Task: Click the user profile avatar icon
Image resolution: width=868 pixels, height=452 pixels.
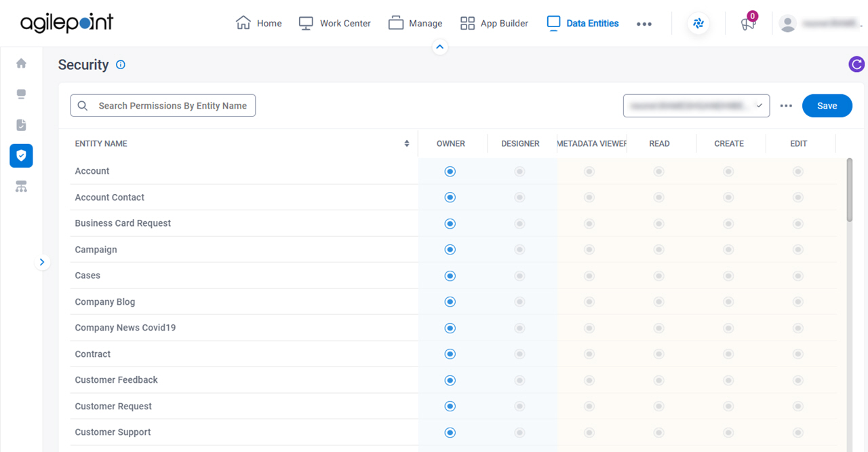Action: tap(787, 24)
